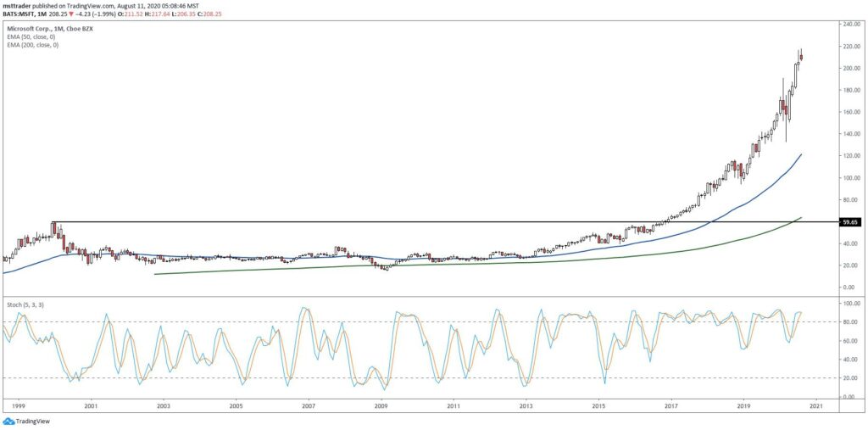Click the 2007 date axis label
The height and width of the screenshot is (430, 868).
[309, 406]
